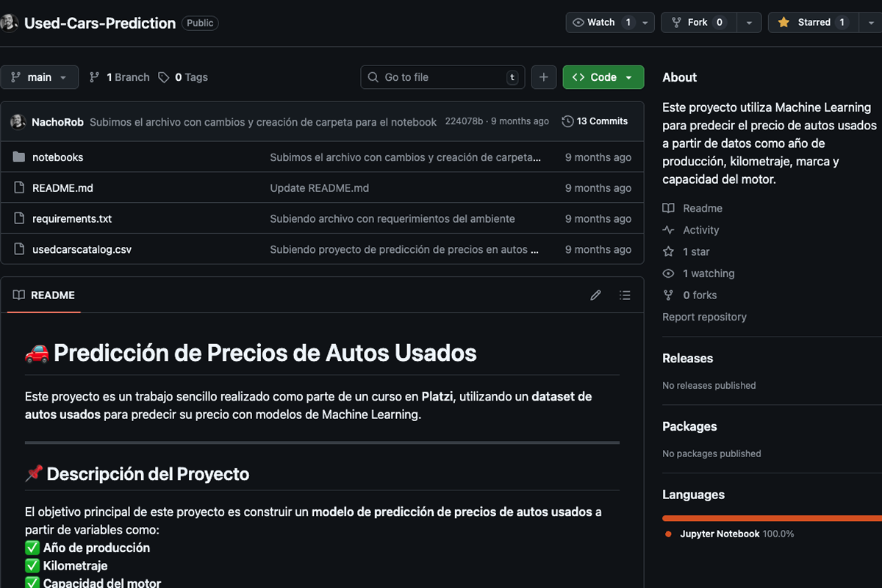Select the README tab
This screenshot has width=882, height=588.
[x=44, y=295]
